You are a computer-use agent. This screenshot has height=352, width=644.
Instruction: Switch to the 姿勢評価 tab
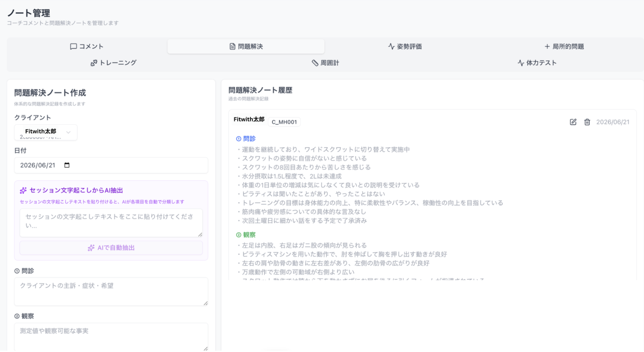(405, 46)
